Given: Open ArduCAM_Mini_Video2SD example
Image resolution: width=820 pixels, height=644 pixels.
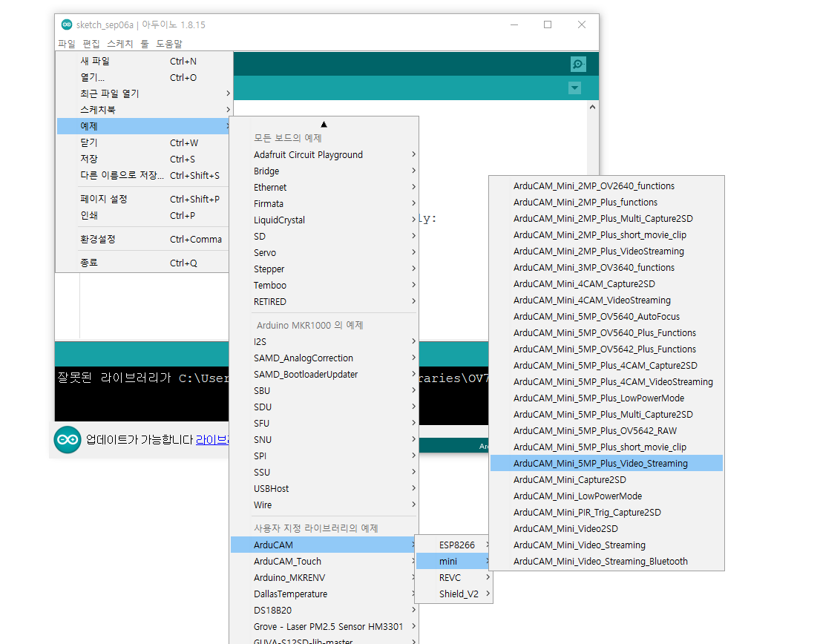Looking at the screenshot, I should point(606,528).
